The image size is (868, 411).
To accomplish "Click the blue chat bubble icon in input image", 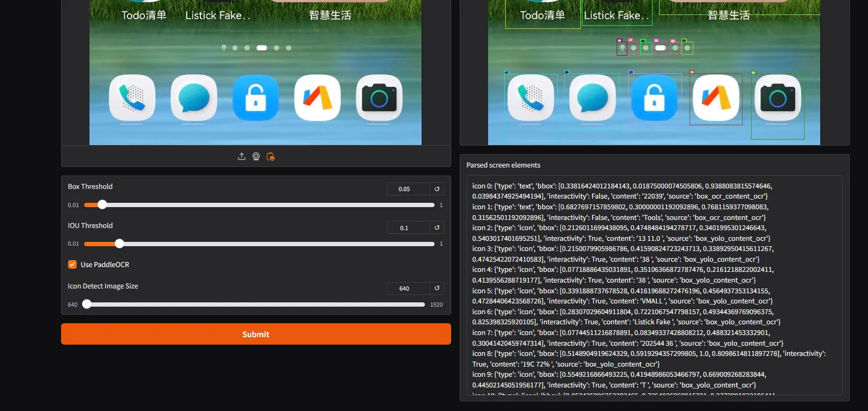I will coord(193,98).
